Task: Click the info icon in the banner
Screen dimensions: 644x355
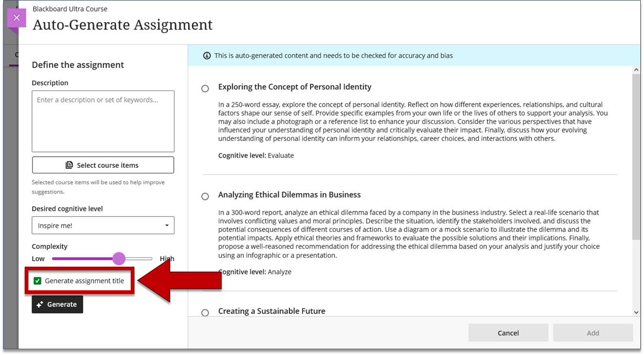Action: pos(207,56)
